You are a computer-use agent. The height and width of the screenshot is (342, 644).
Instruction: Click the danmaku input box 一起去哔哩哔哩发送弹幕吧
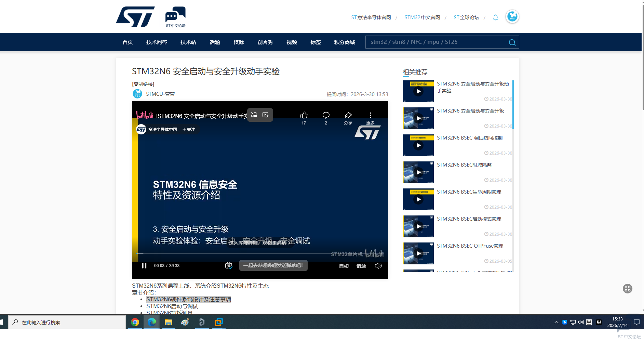[x=273, y=265]
